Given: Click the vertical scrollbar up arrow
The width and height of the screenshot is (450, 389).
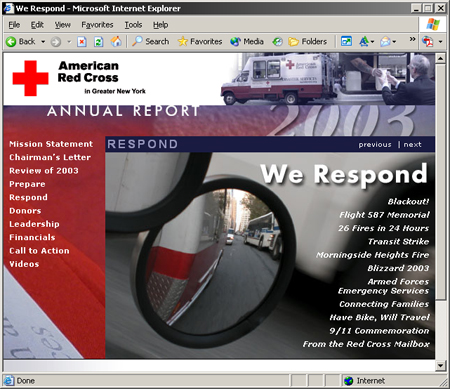Looking at the screenshot, I should [440, 59].
